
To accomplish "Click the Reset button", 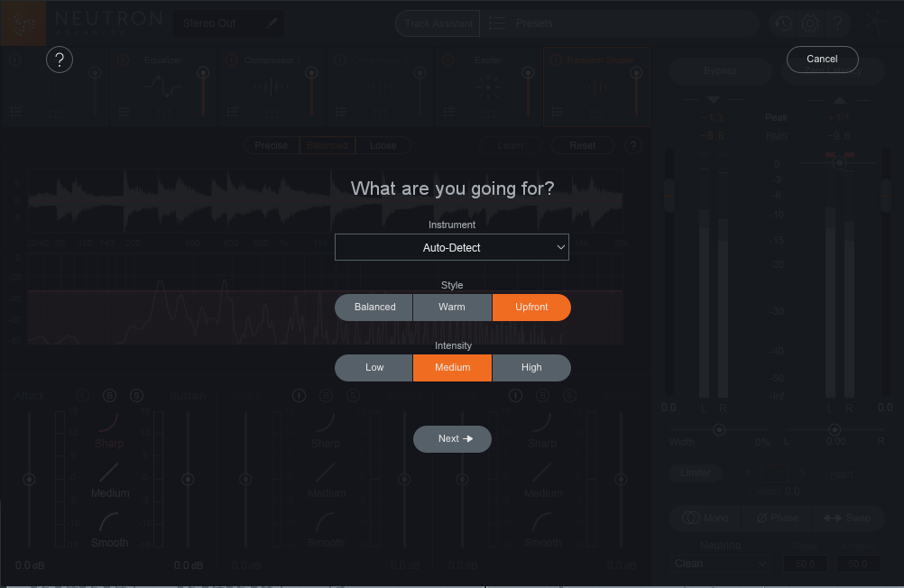I will tap(582, 145).
